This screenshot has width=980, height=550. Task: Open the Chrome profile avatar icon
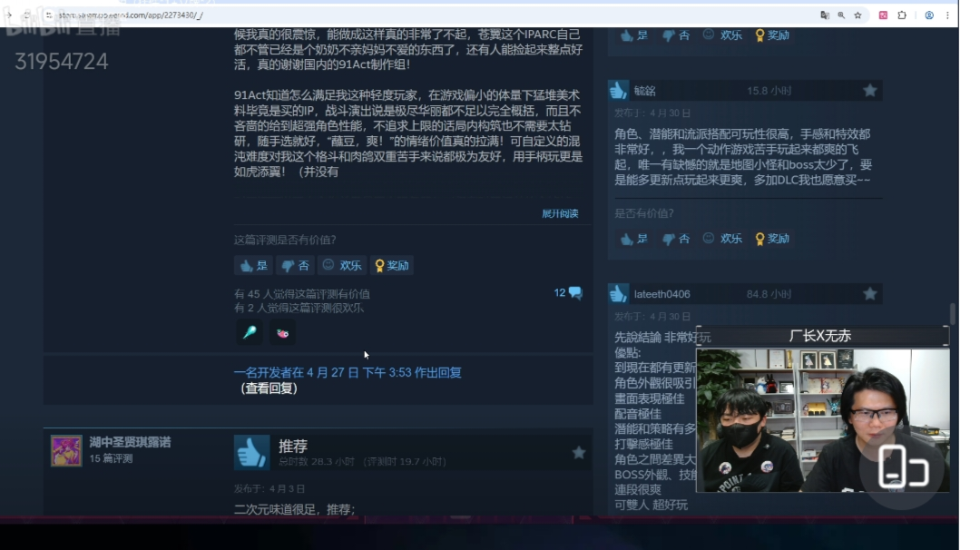tap(928, 15)
